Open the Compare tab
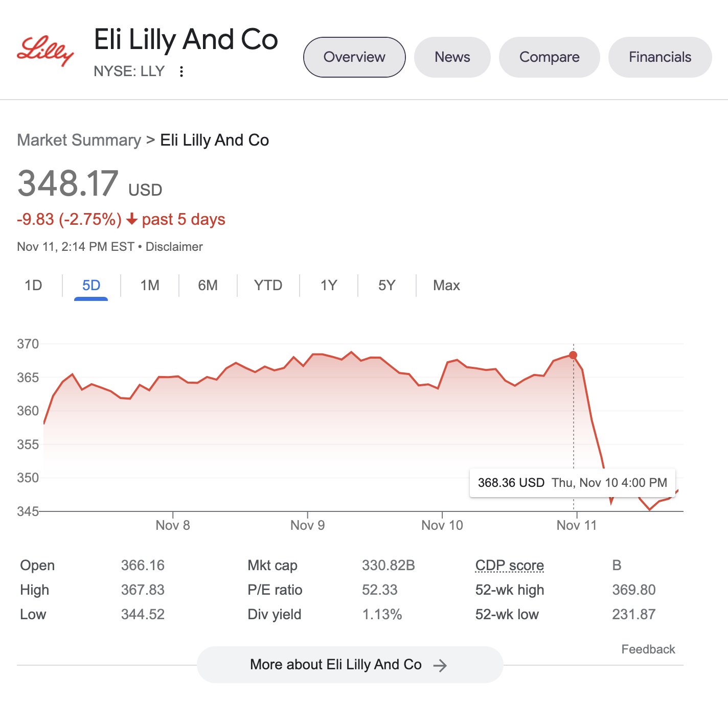The image size is (728, 703). point(549,57)
